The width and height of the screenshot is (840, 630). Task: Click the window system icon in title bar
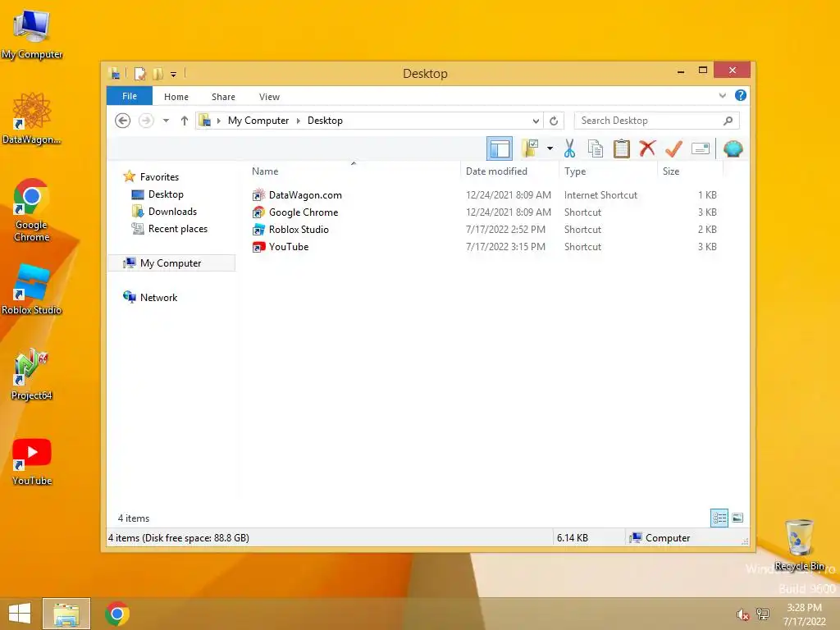[x=114, y=73]
